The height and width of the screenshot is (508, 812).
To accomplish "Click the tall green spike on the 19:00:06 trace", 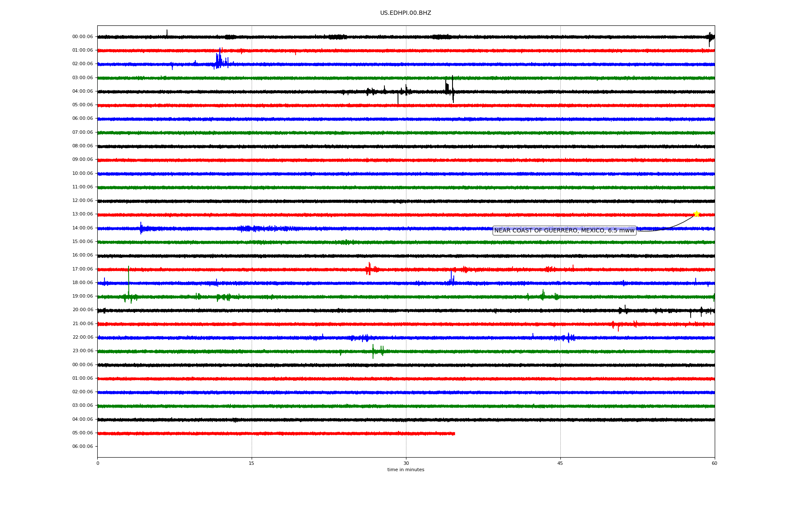I will [129, 279].
